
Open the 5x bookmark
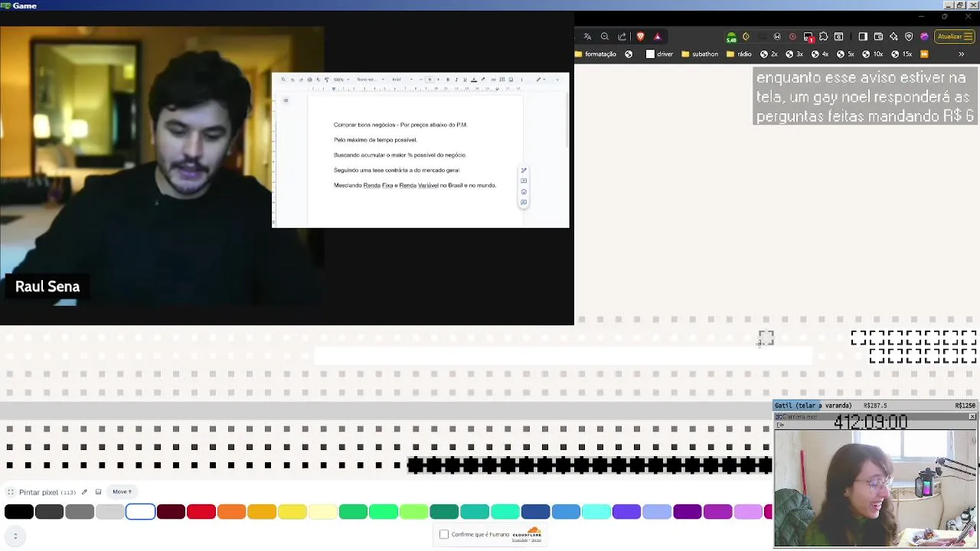[x=845, y=54]
